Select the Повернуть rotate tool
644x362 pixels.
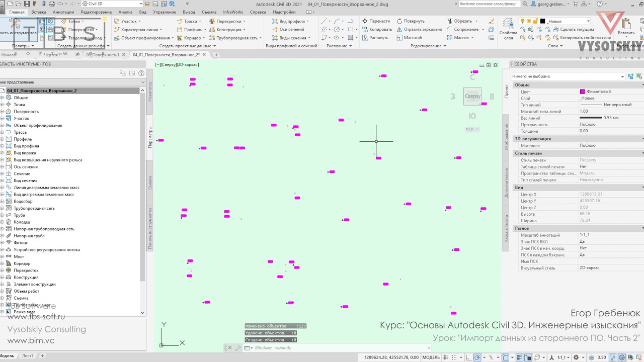411,21
